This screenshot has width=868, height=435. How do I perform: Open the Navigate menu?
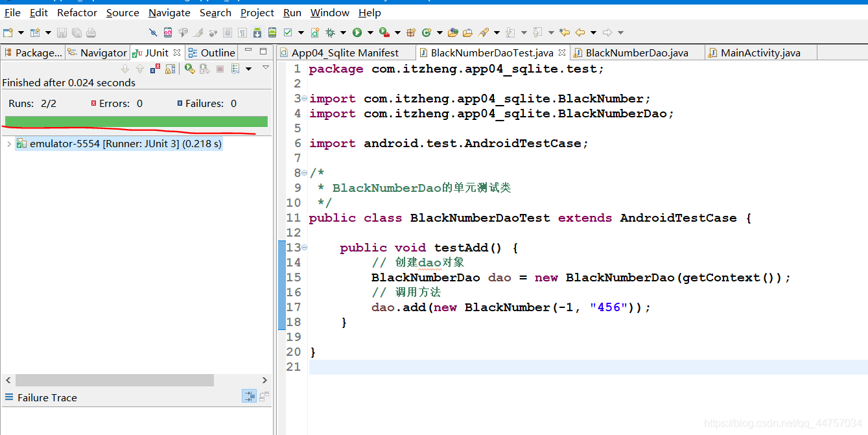click(169, 12)
